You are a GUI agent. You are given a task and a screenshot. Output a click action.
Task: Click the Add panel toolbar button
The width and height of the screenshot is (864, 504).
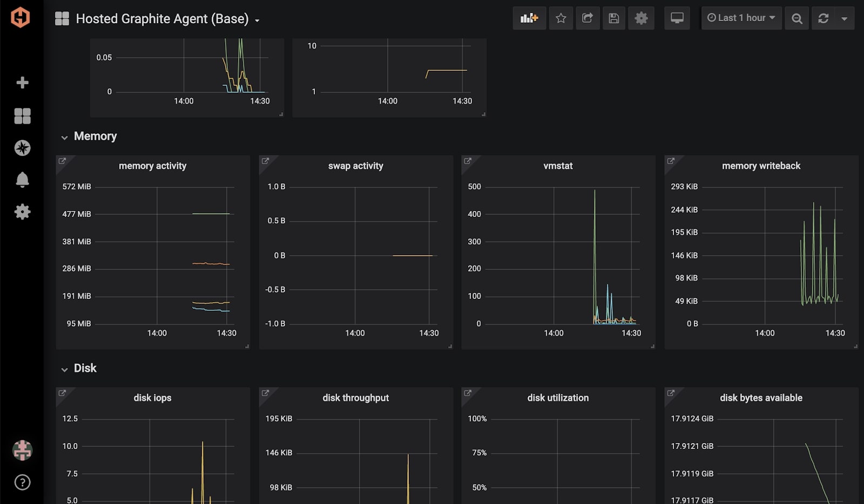(x=529, y=18)
